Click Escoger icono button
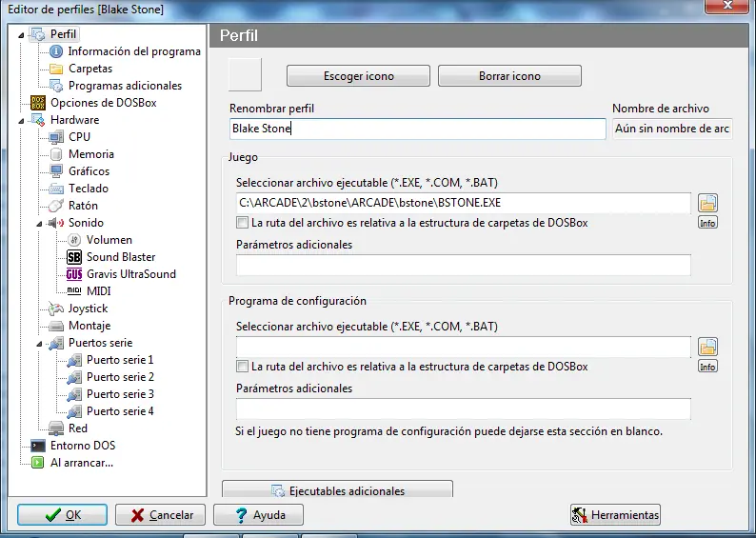The height and width of the screenshot is (538, 756). pos(358,76)
